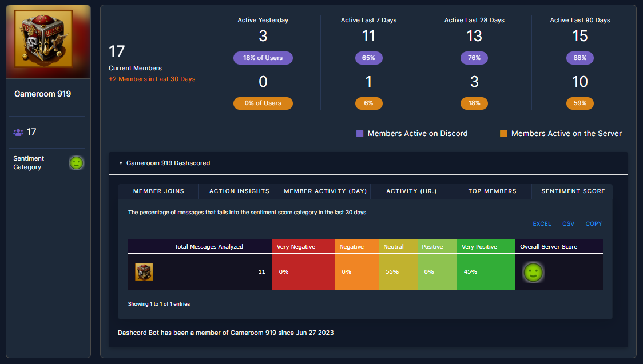Sort by Total Messages Analyzed column header

[209, 246]
